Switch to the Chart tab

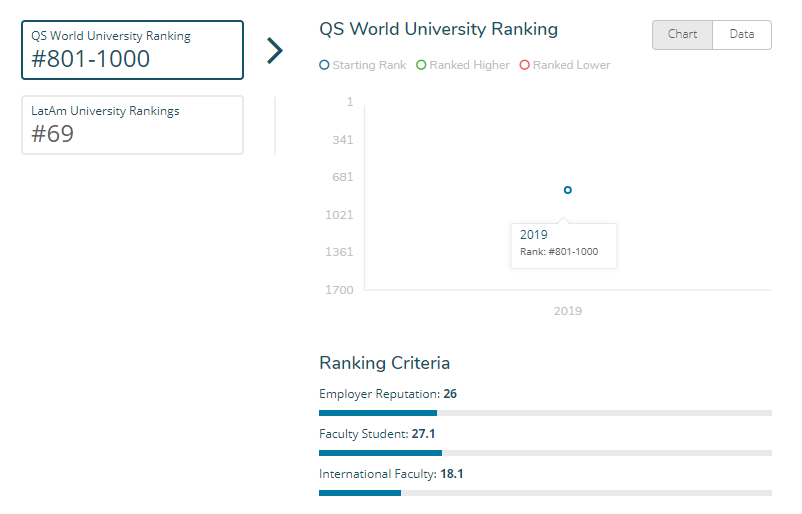682,35
